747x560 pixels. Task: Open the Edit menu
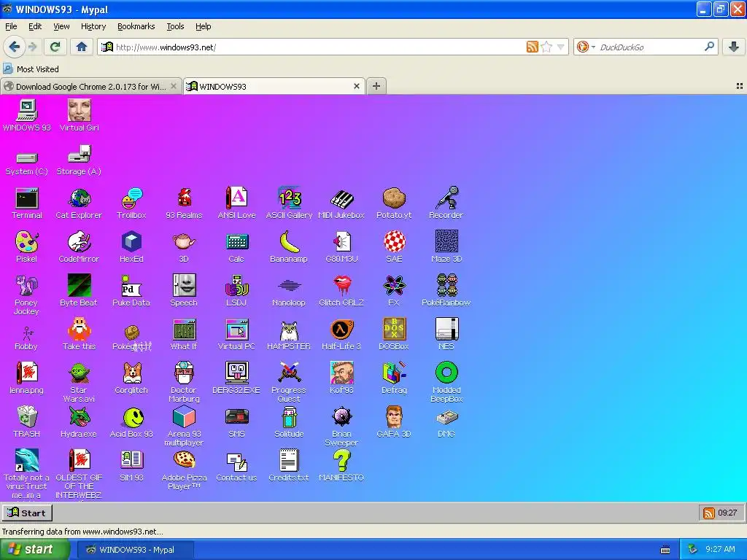click(35, 26)
